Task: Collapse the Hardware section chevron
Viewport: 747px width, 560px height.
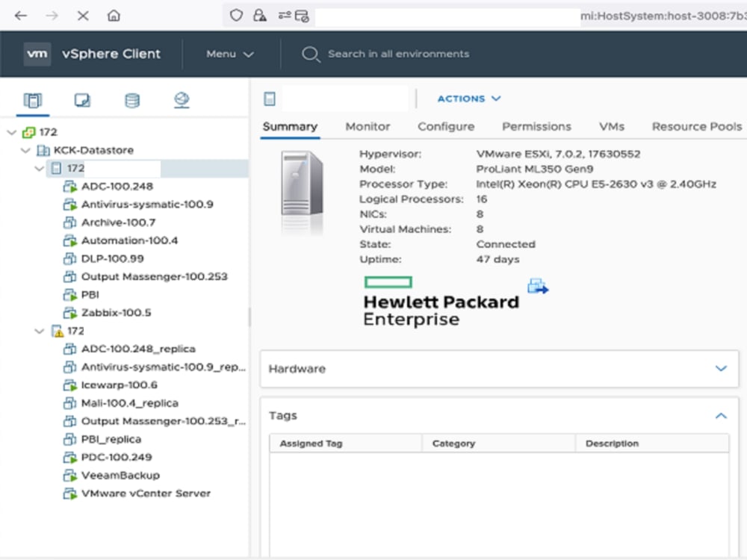Action: point(721,368)
